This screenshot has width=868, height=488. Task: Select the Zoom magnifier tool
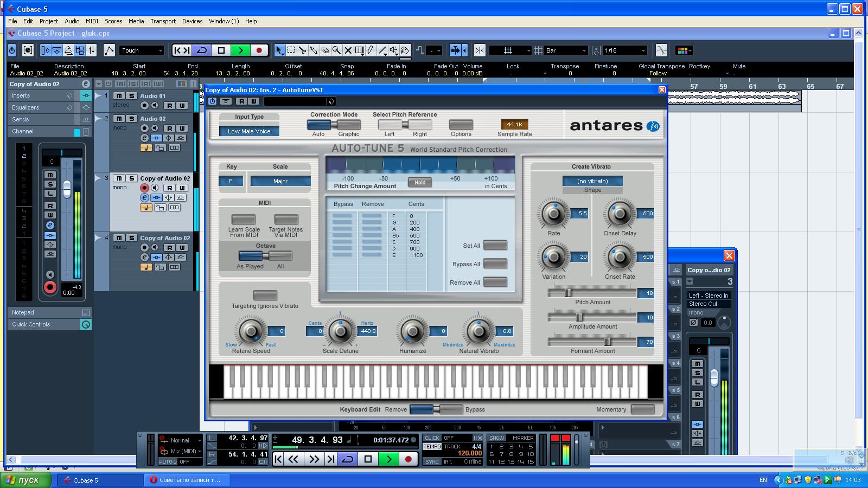(x=336, y=50)
